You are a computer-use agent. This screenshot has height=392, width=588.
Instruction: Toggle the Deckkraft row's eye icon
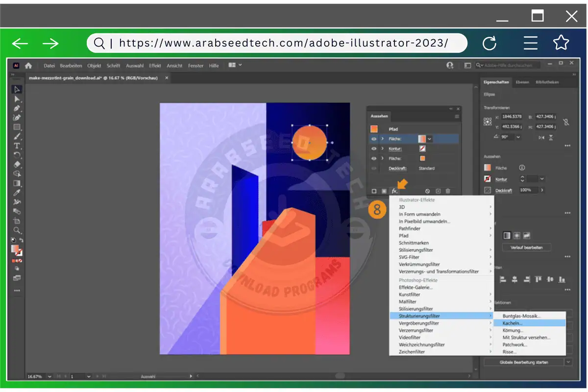(x=374, y=168)
